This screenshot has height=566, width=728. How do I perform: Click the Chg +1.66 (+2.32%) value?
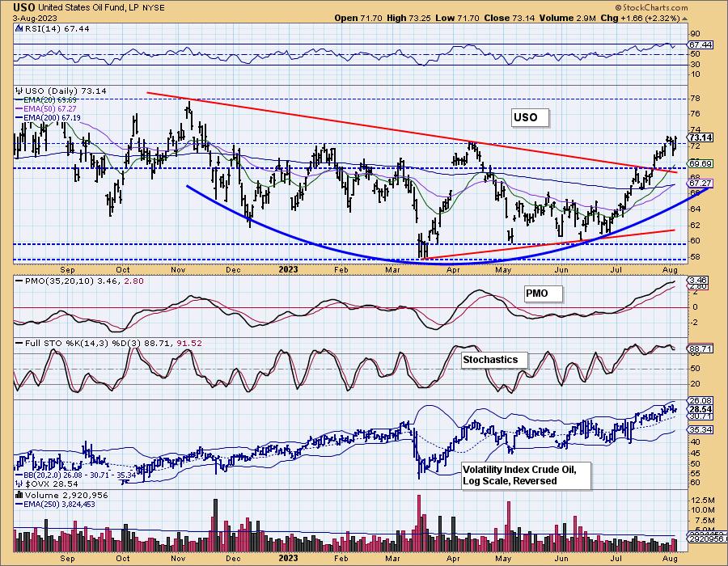point(641,18)
